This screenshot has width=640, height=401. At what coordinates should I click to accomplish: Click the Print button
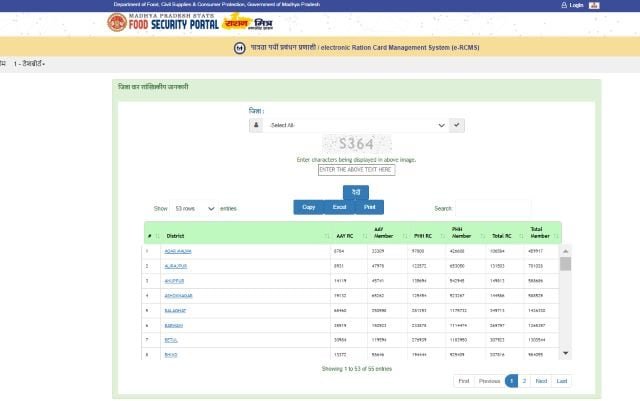tap(369, 207)
